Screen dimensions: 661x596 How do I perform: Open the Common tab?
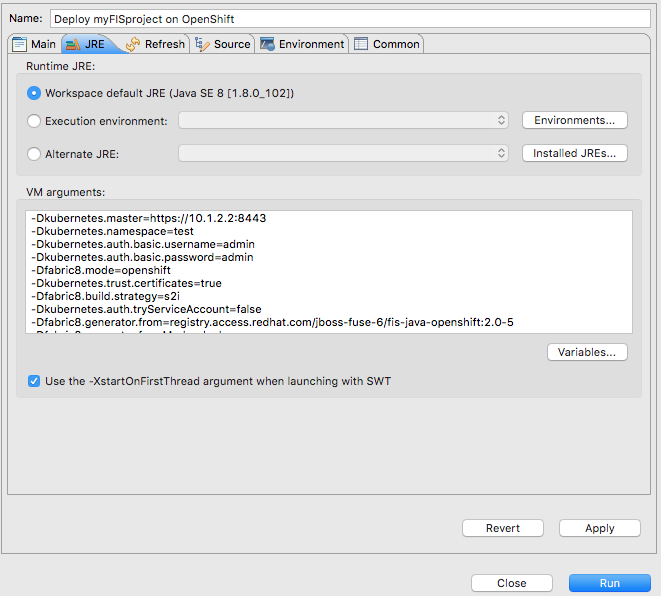(395, 44)
